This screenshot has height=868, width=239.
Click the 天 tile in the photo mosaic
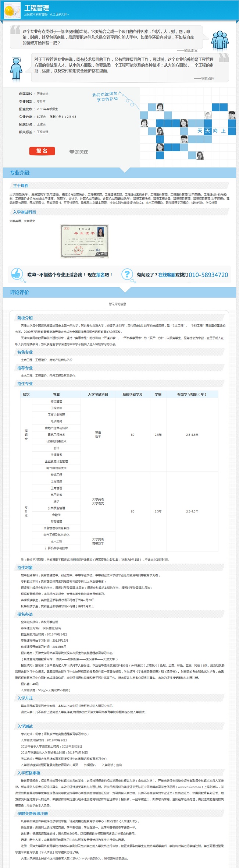200,131
